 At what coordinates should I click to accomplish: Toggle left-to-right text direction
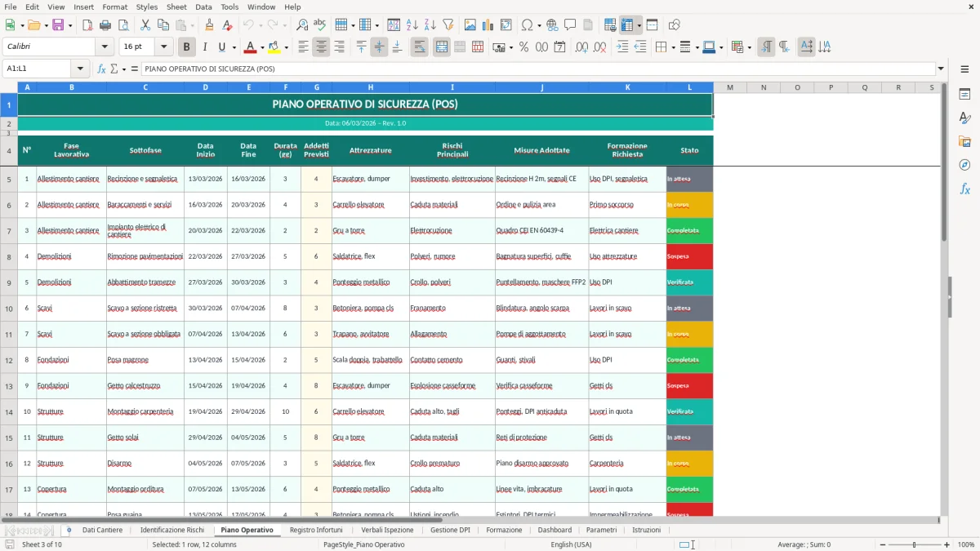click(x=766, y=47)
